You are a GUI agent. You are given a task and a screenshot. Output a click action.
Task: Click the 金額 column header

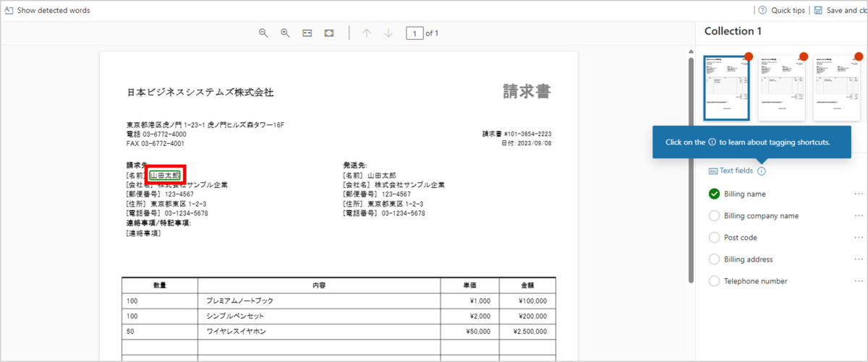(x=527, y=285)
